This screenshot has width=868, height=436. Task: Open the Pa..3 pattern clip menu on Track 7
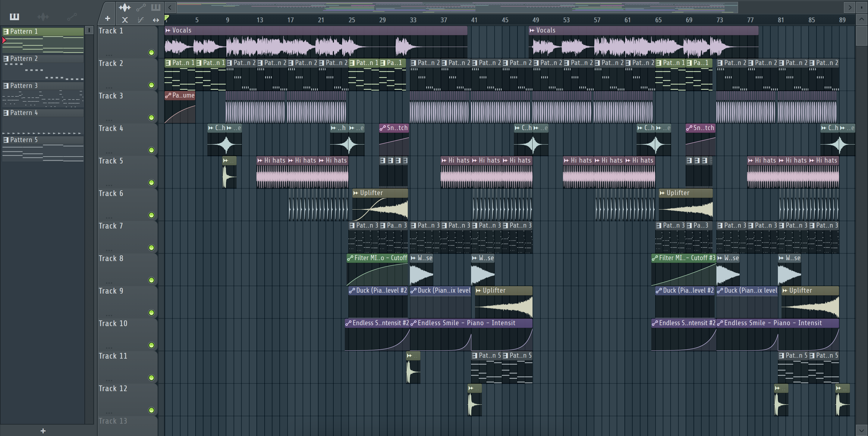(689, 226)
